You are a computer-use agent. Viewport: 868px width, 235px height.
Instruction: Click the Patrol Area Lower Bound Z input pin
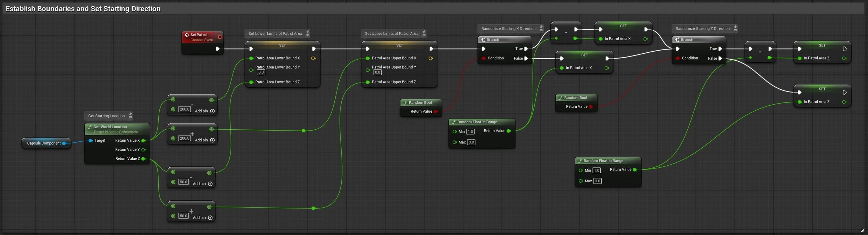251,82
